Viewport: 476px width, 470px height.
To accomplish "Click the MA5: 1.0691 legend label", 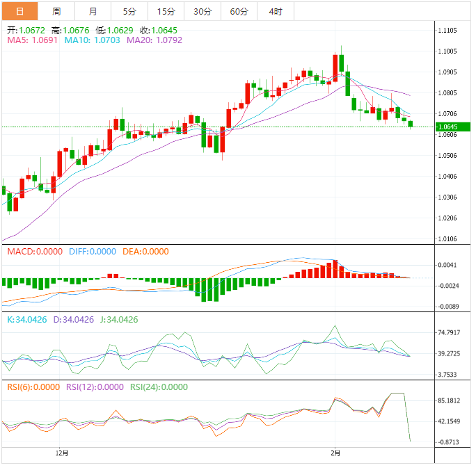I will pos(33,41).
